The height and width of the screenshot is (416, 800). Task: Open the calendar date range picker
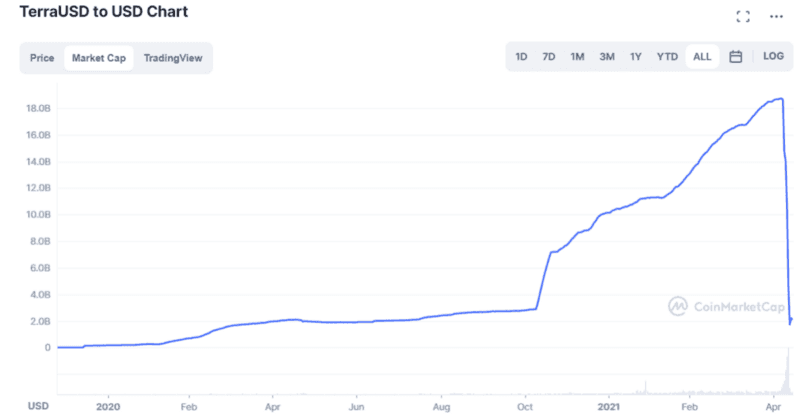coord(735,57)
